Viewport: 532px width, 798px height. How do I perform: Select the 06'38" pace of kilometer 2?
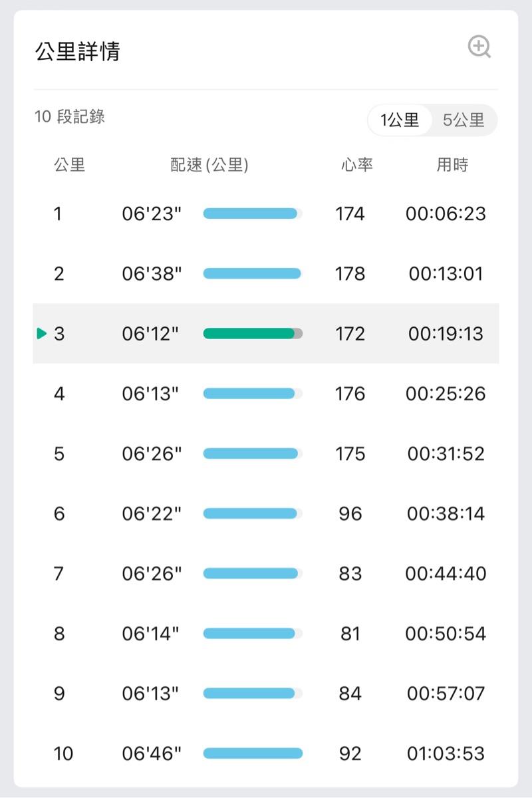(x=152, y=274)
